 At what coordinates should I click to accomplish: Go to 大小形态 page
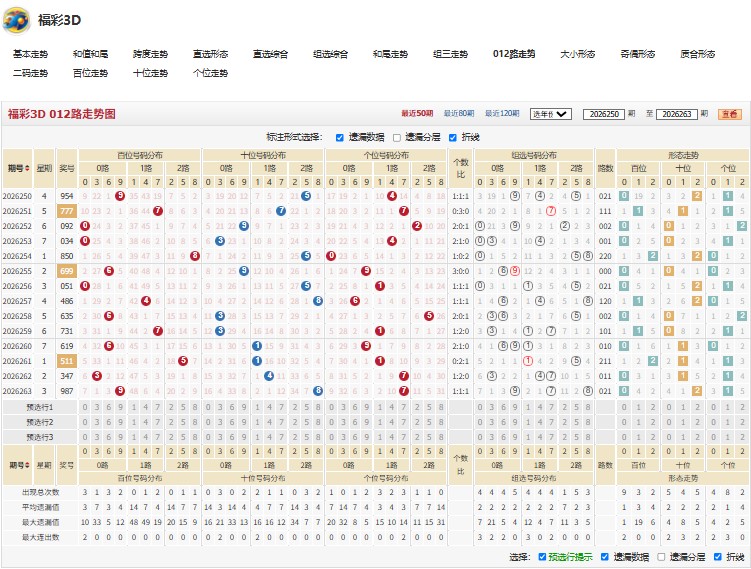tap(577, 54)
